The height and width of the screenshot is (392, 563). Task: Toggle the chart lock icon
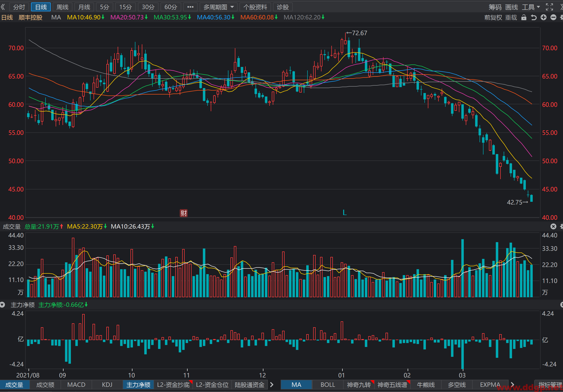click(524, 17)
